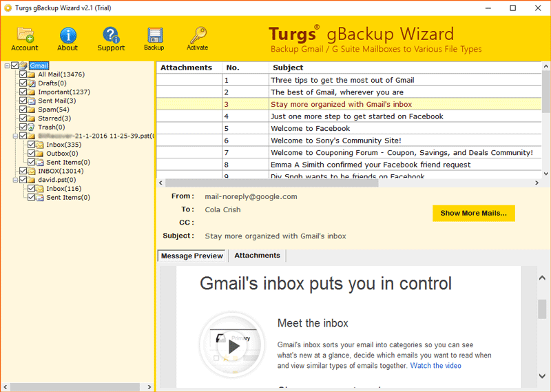Click email list scroll down arrow
The image size is (551, 392).
545,174
